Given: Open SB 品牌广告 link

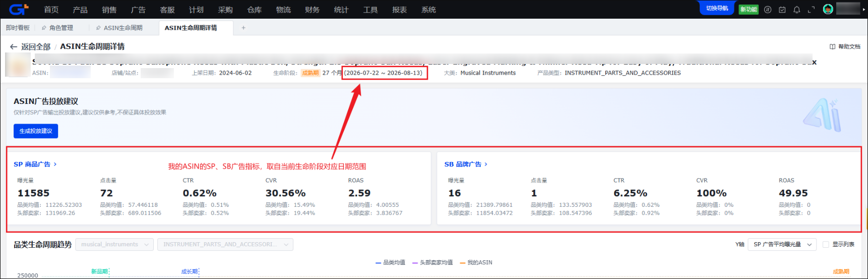Looking at the screenshot, I should 463,164.
